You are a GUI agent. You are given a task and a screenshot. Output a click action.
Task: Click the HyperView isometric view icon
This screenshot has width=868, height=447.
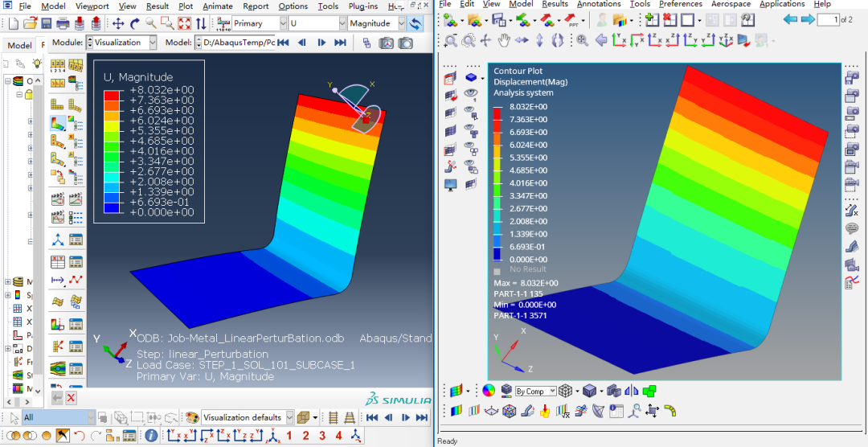[725, 40]
